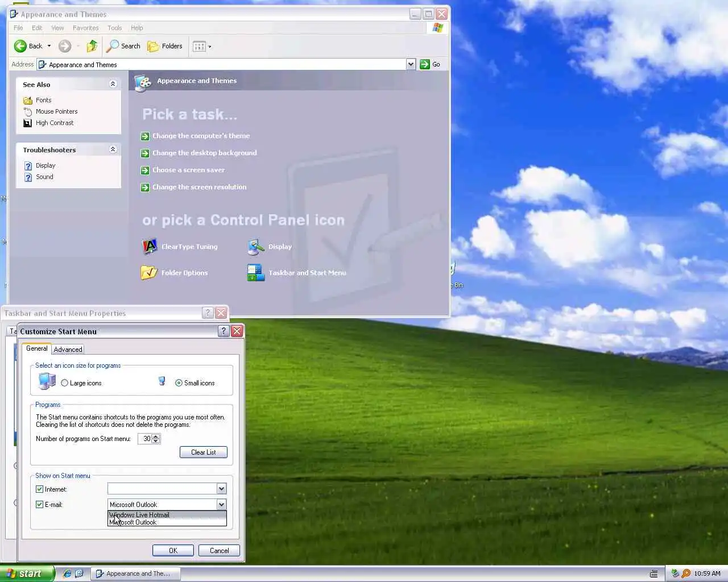Click arrow icon beside Change the computer's theme
728x582 pixels.
(x=145, y=136)
